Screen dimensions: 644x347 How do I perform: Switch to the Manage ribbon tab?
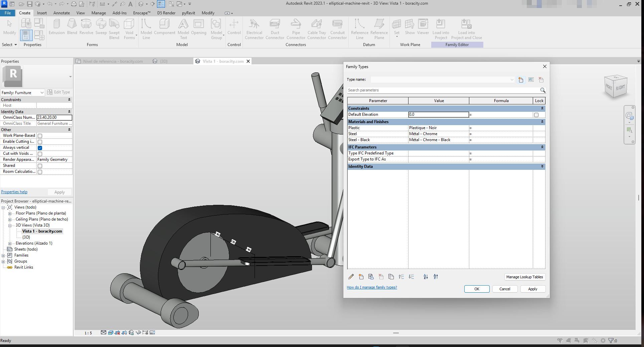coord(99,13)
